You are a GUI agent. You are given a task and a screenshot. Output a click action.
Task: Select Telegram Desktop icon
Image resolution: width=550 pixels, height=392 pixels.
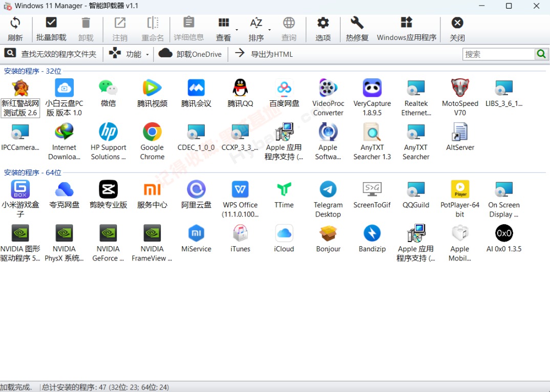tap(328, 189)
